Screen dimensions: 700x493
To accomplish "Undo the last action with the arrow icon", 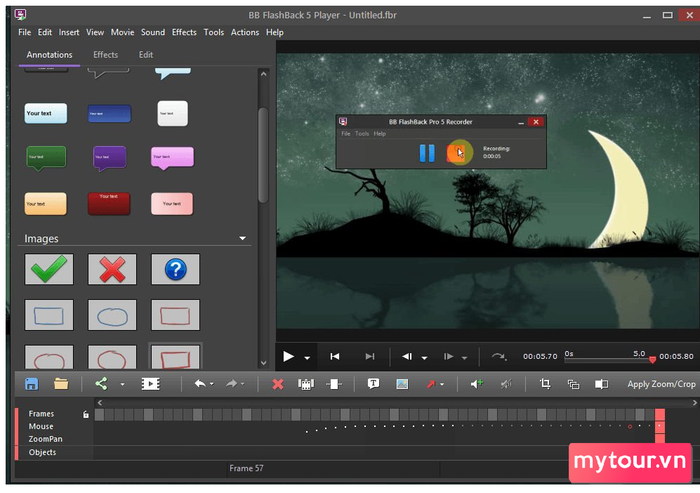I will point(200,384).
